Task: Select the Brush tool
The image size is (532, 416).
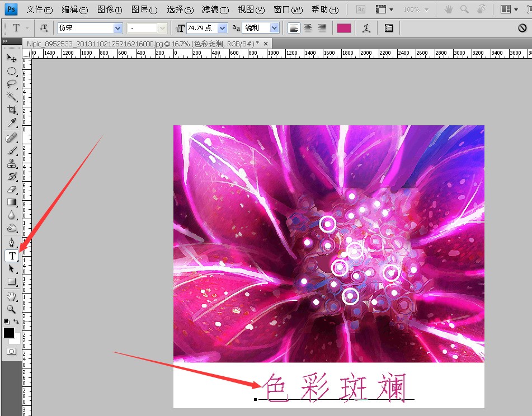Action: pos(12,151)
